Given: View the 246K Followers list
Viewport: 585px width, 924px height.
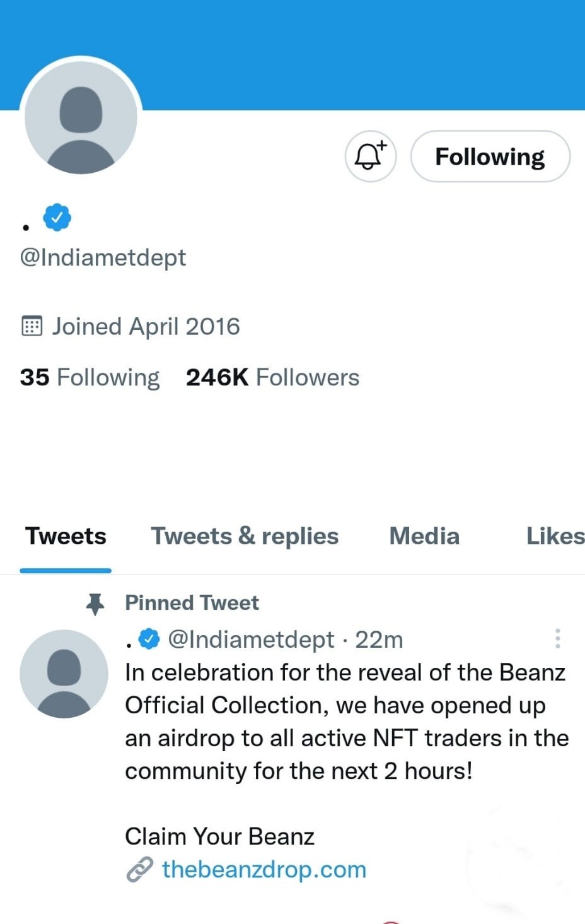Looking at the screenshot, I should click(272, 377).
